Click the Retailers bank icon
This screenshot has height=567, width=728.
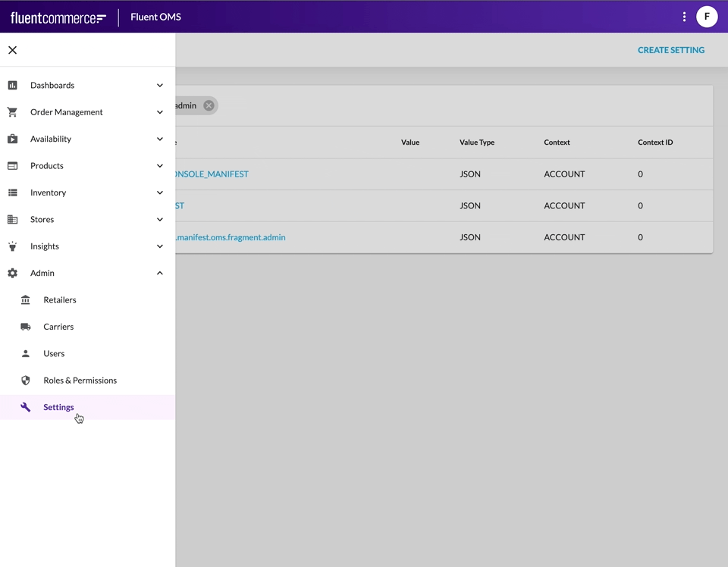point(26,300)
